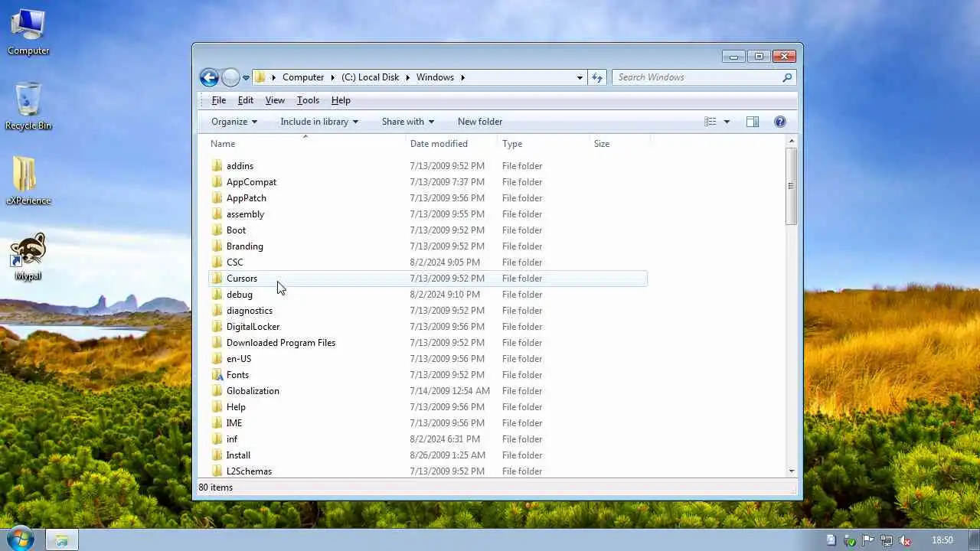Select the en-US folder name
This screenshot has width=980, height=551.
point(239,359)
